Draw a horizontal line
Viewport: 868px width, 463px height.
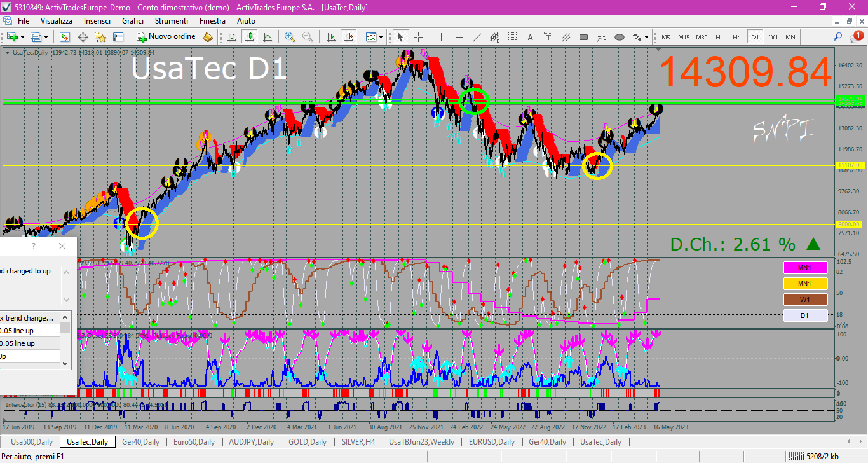(459, 37)
